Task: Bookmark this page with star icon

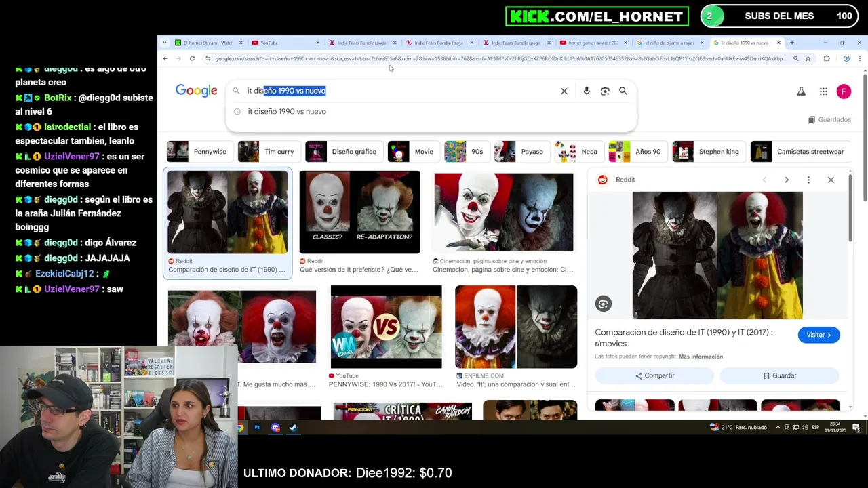Action: tap(808, 59)
